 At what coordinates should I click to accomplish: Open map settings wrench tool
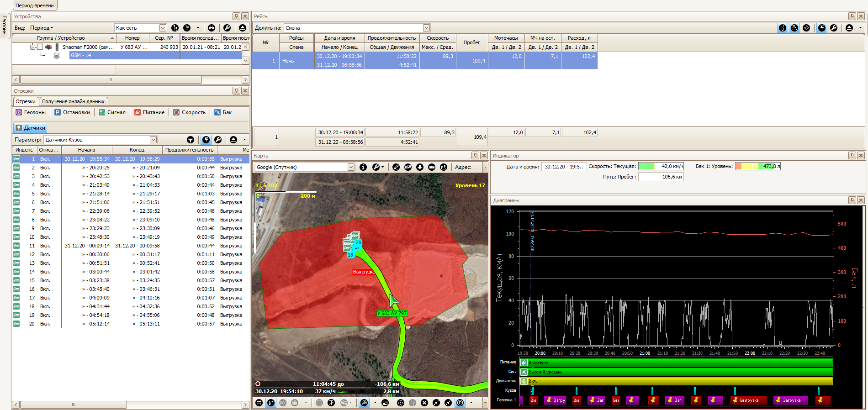point(376,167)
